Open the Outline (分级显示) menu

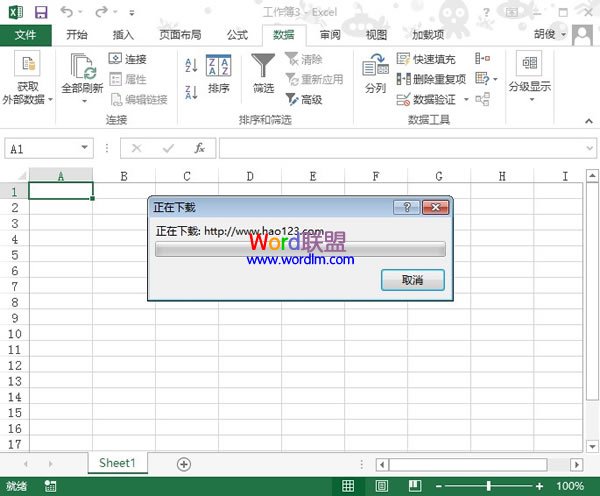pos(530,77)
